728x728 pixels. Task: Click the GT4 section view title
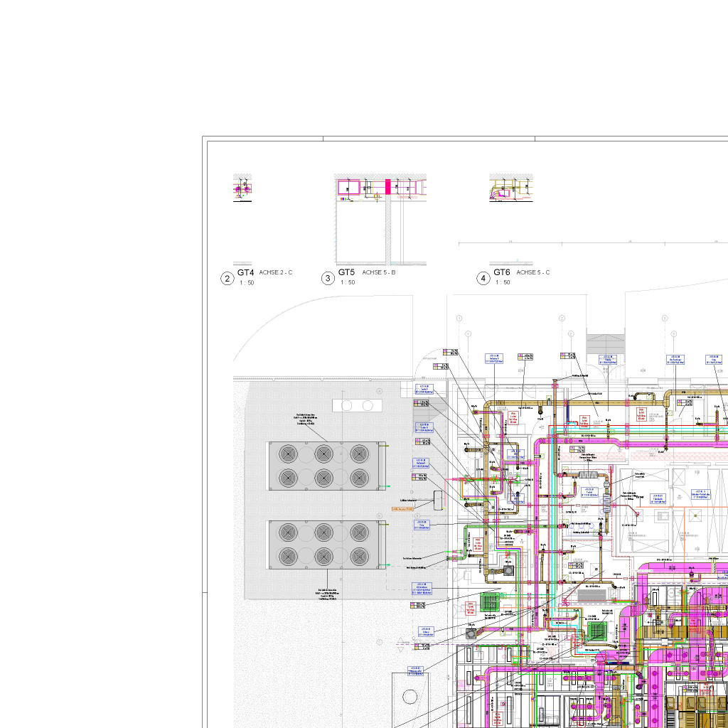pyautogui.click(x=245, y=272)
